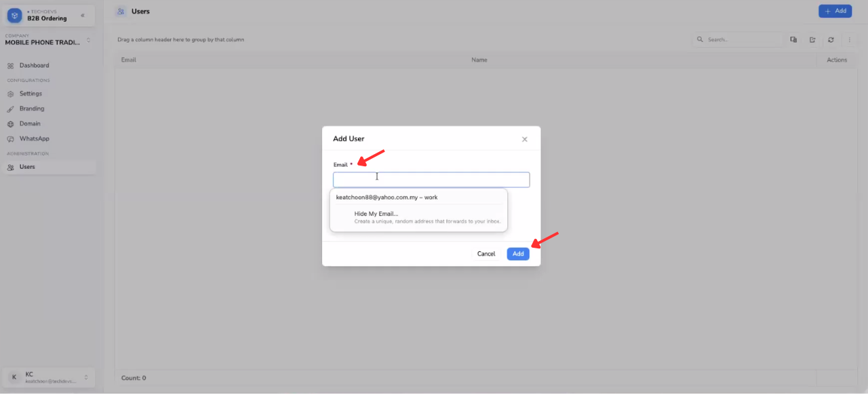This screenshot has height=395, width=868.
Task: Click the Dashboard grid icon
Action: 11,66
